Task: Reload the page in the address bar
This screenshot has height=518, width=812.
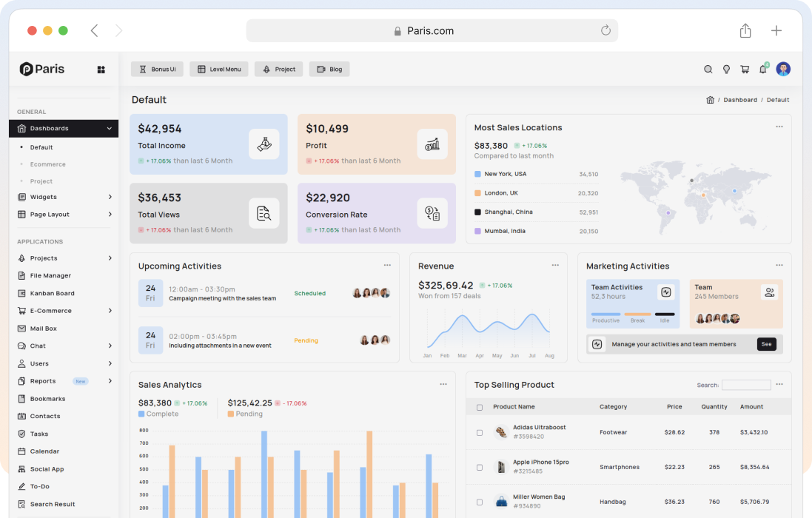Action: tap(605, 30)
